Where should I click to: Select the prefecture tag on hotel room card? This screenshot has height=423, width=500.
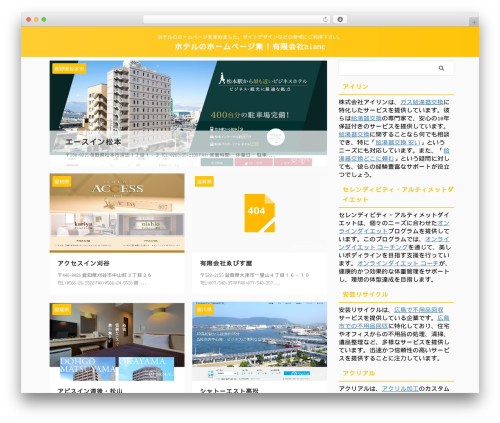pos(62,309)
